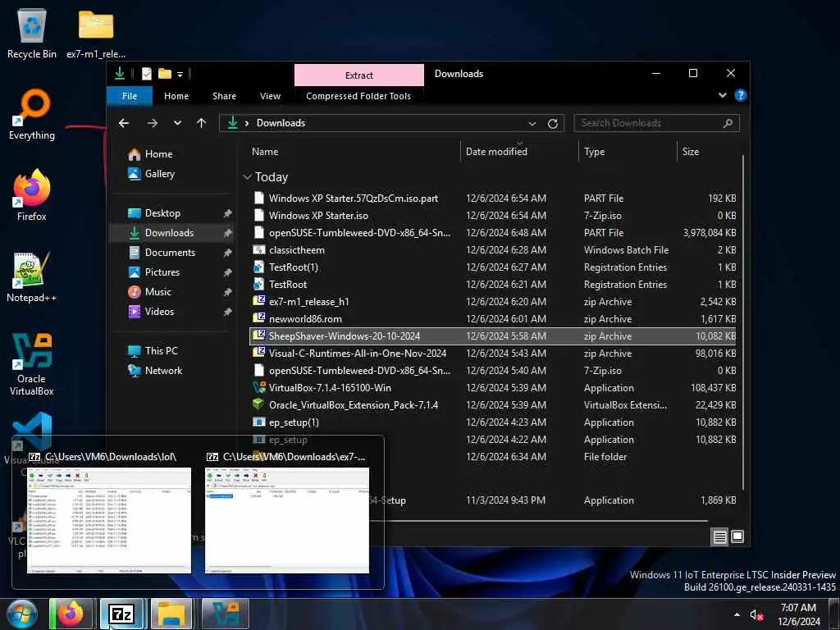Open the ex7-m1_rele... folder on desktop
Screen dimensions: 840x630
96,33
